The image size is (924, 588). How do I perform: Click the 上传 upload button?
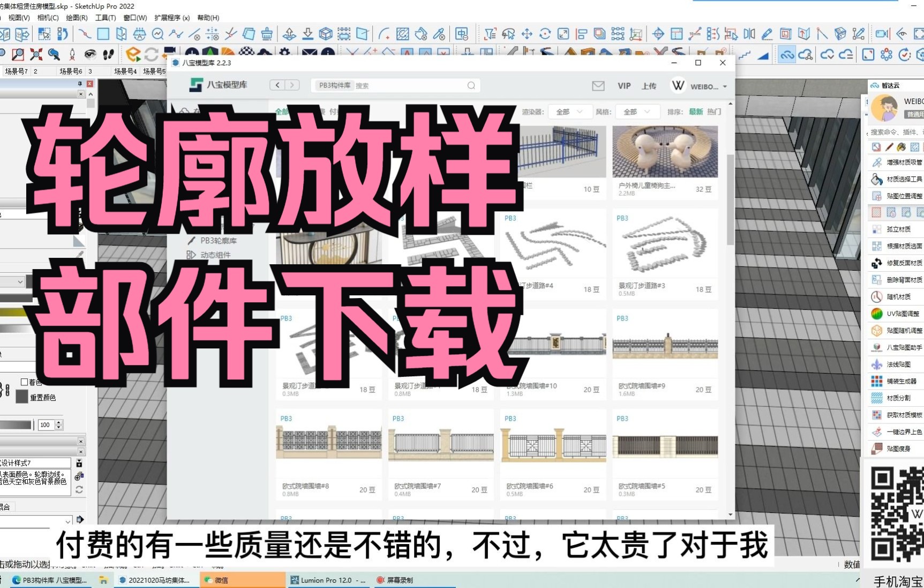point(649,86)
